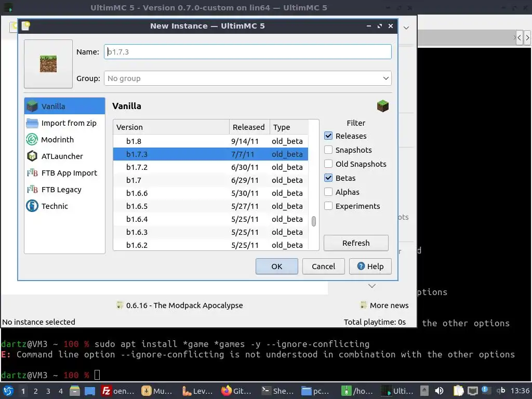The height and width of the screenshot is (399, 532).
Task: Focus the Name input field
Action: coord(248,51)
